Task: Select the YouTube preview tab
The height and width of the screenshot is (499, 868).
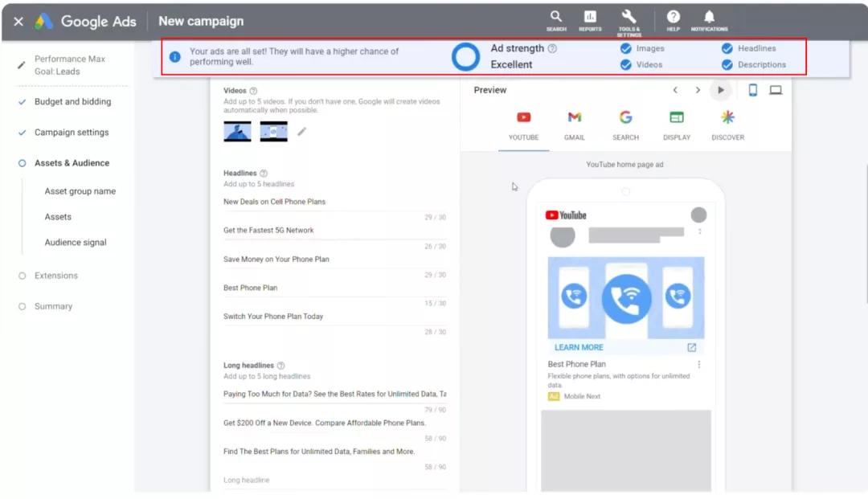Action: coord(524,126)
